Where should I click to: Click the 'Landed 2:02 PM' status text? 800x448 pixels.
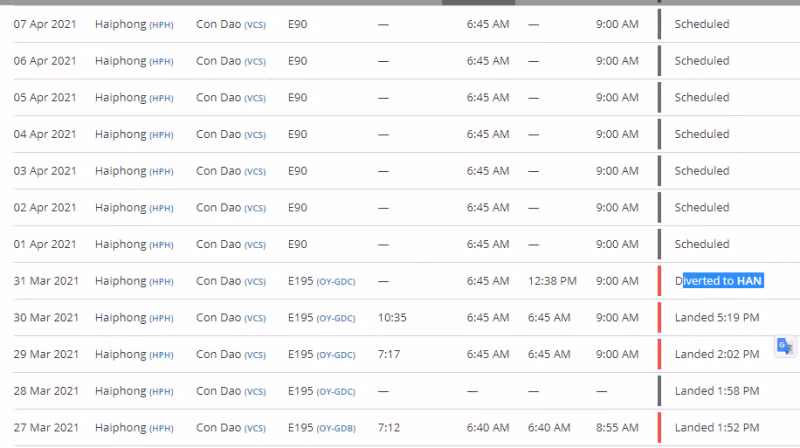[717, 355]
